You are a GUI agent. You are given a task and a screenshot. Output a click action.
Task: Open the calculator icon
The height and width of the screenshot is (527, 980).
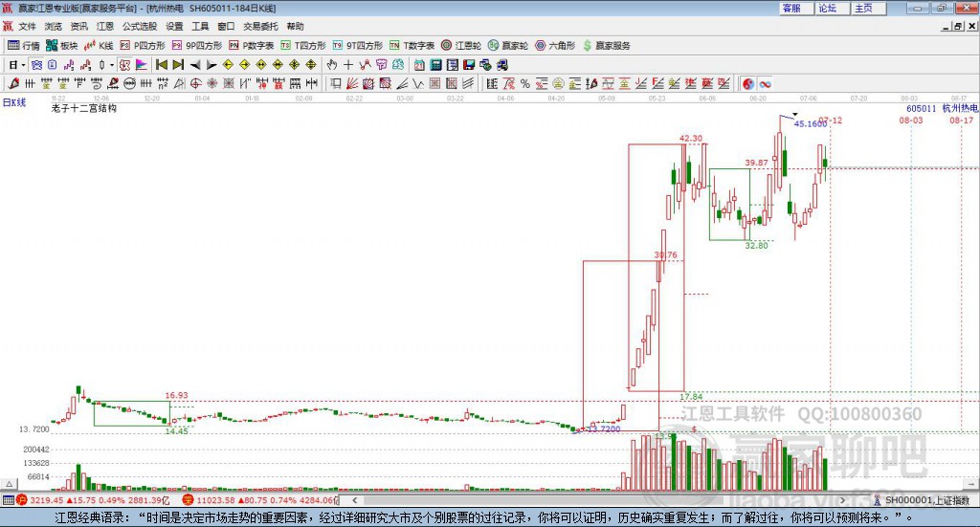point(435,65)
